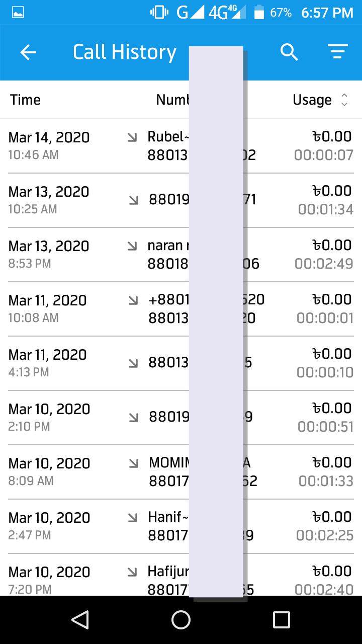Tap incoming call arrow on Rubel entry
This screenshot has height=644, width=362.
[132, 137]
